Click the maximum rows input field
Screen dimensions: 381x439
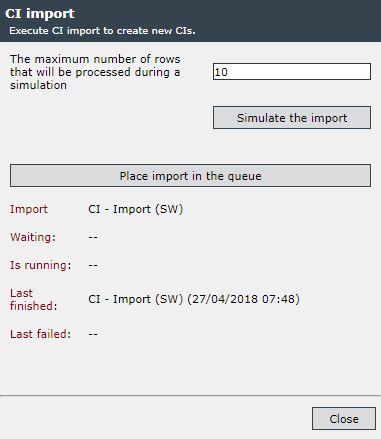(x=292, y=72)
